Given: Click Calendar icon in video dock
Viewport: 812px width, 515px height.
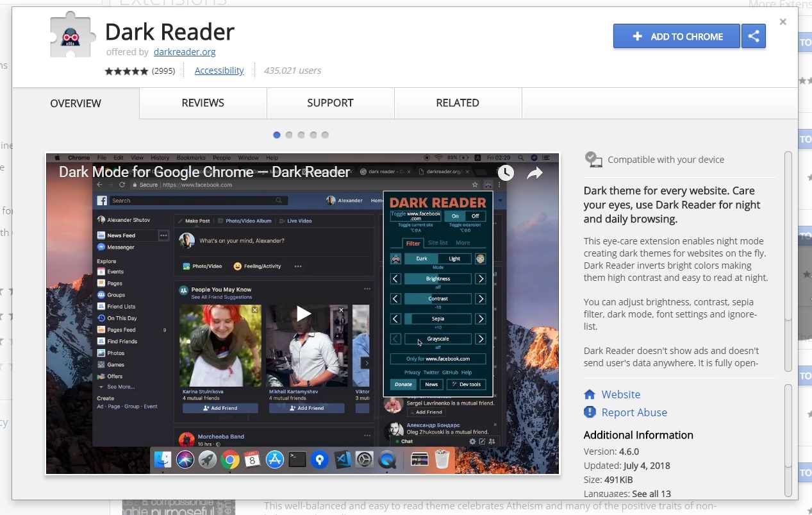Looking at the screenshot, I should click(253, 459).
